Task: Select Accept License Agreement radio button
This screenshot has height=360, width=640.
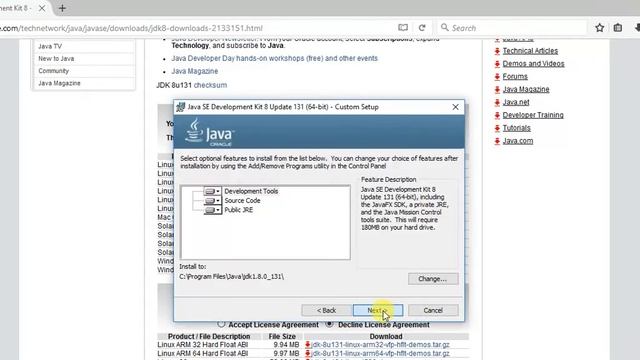Action: 221,324
